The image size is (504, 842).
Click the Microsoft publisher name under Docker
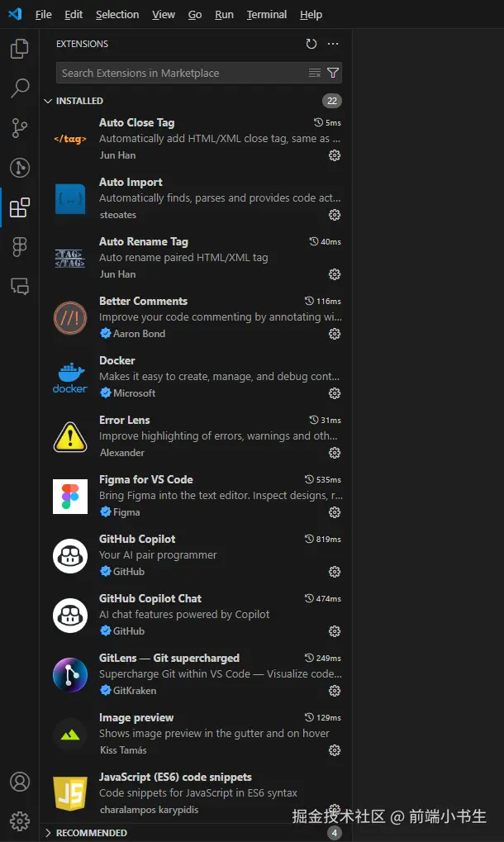click(134, 393)
